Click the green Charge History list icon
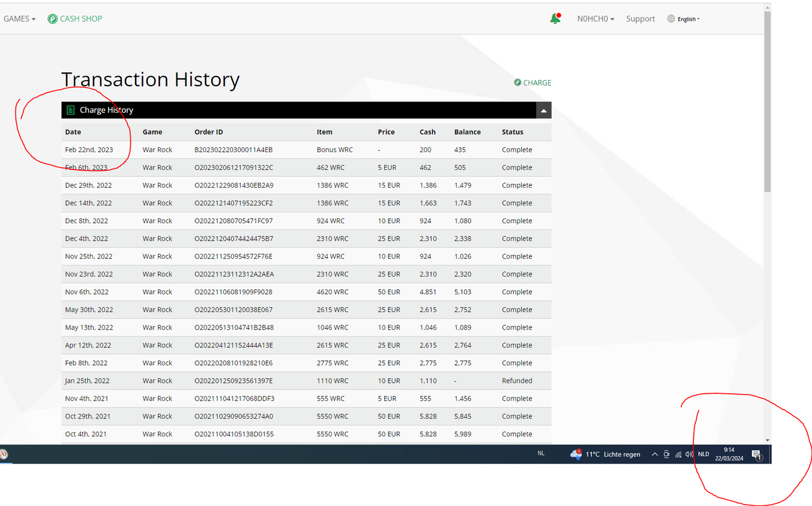The height and width of the screenshot is (506, 812). tap(71, 110)
